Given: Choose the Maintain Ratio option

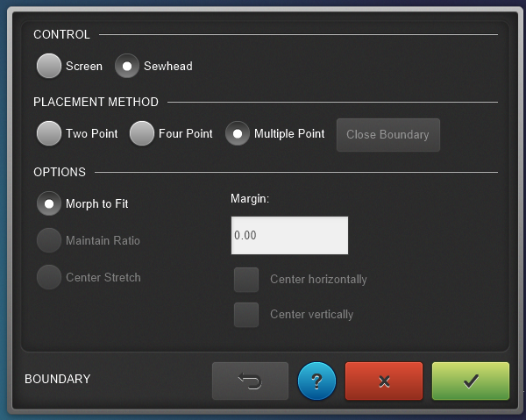Looking at the screenshot, I should 50,240.
